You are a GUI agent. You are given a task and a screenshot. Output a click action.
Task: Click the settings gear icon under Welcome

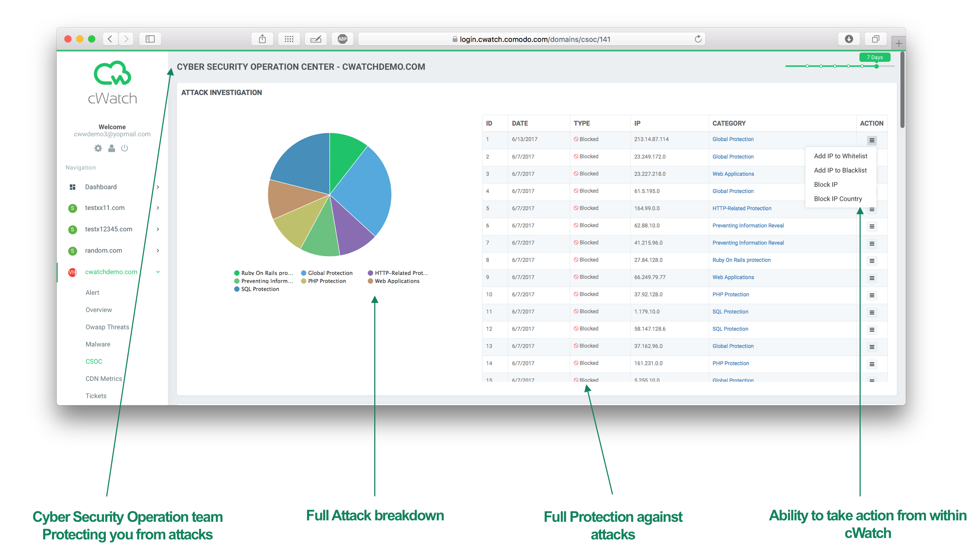pyautogui.click(x=98, y=148)
